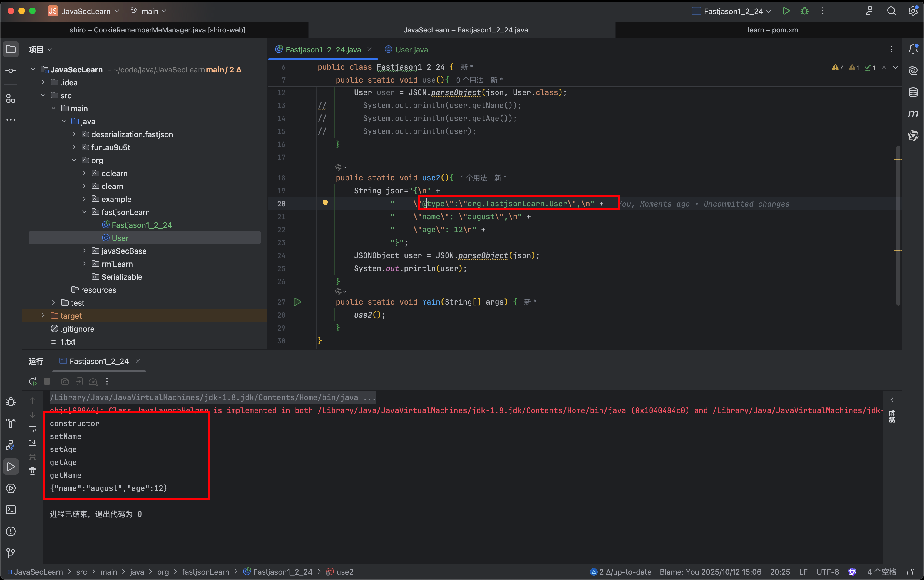Toggle scroll to end in Run console

[33, 443]
